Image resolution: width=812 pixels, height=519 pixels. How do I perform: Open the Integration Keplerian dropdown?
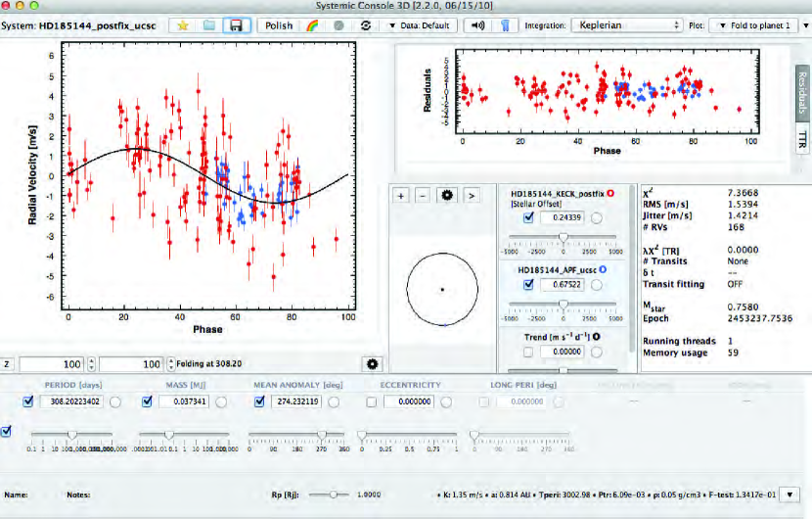pyautogui.click(x=625, y=24)
